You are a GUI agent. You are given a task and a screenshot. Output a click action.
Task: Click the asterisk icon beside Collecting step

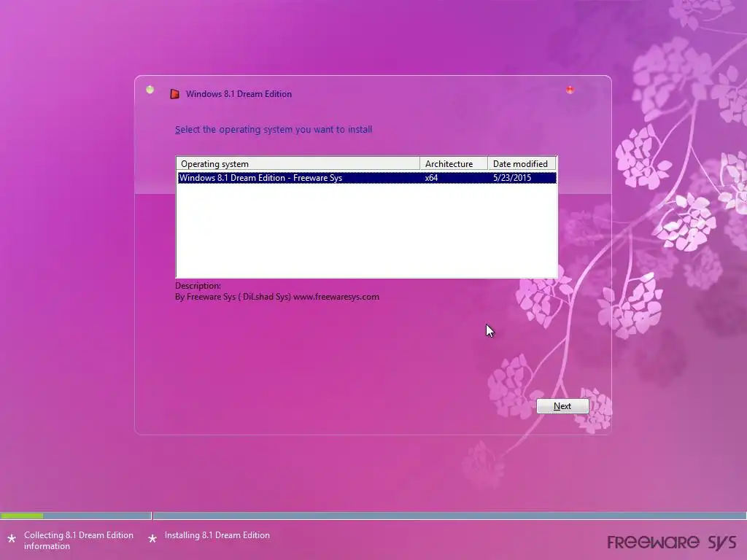point(12,539)
